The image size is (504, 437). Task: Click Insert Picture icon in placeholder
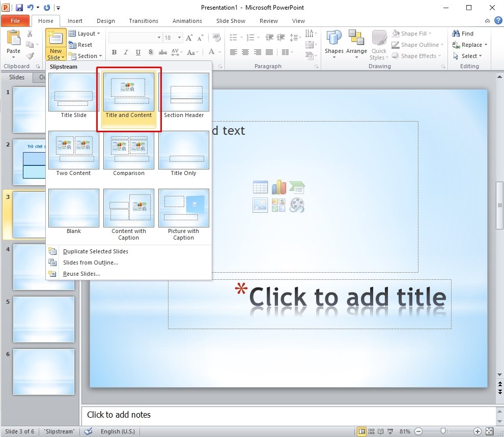[x=260, y=205]
